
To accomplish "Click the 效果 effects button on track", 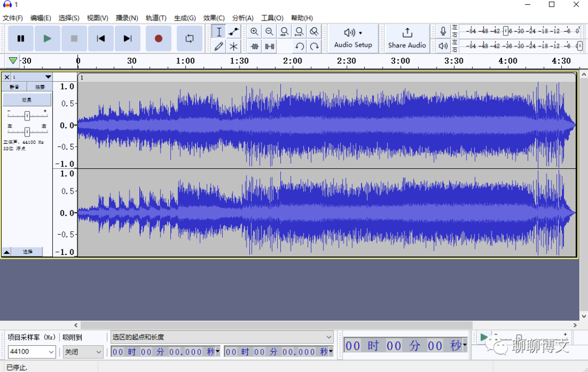I will tap(27, 100).
